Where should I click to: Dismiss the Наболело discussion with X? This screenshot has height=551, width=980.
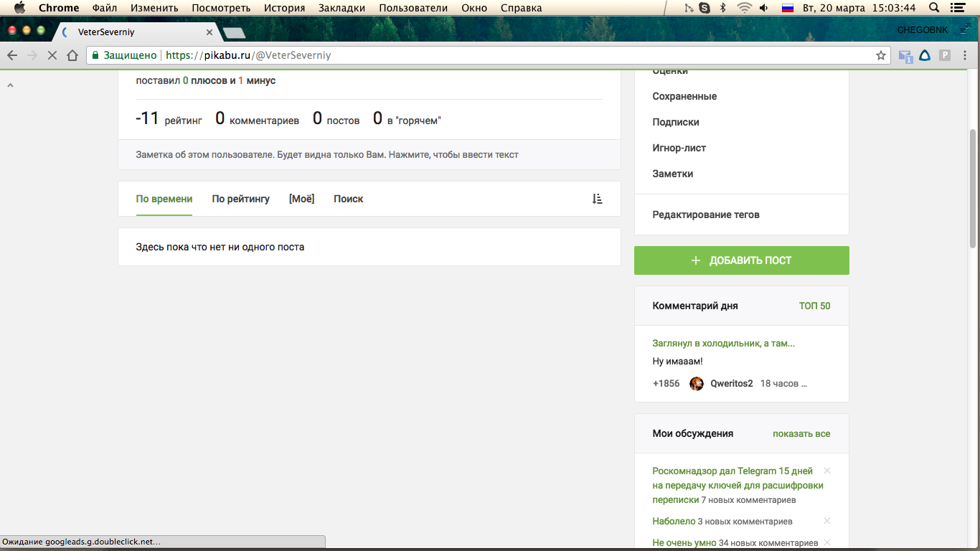827,521
